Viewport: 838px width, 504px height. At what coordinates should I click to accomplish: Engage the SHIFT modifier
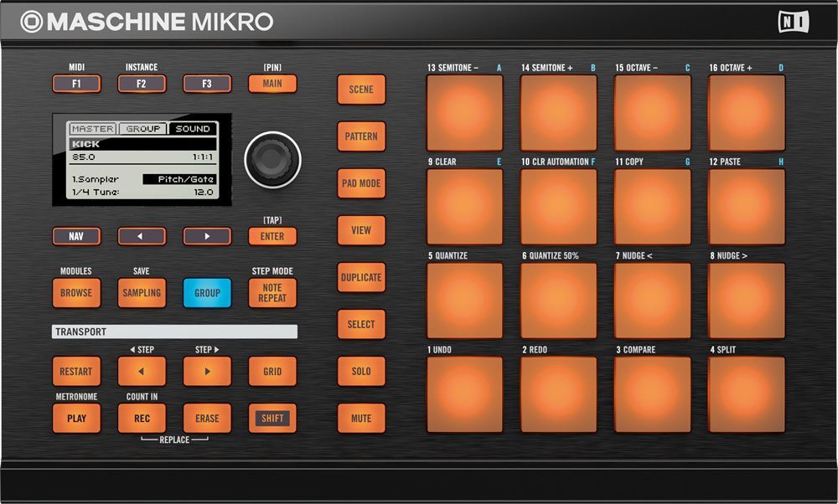[272, 418]
